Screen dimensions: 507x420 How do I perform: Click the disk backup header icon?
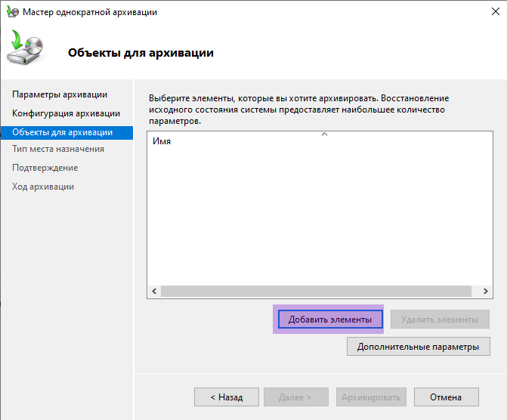(x=26, y=47)
